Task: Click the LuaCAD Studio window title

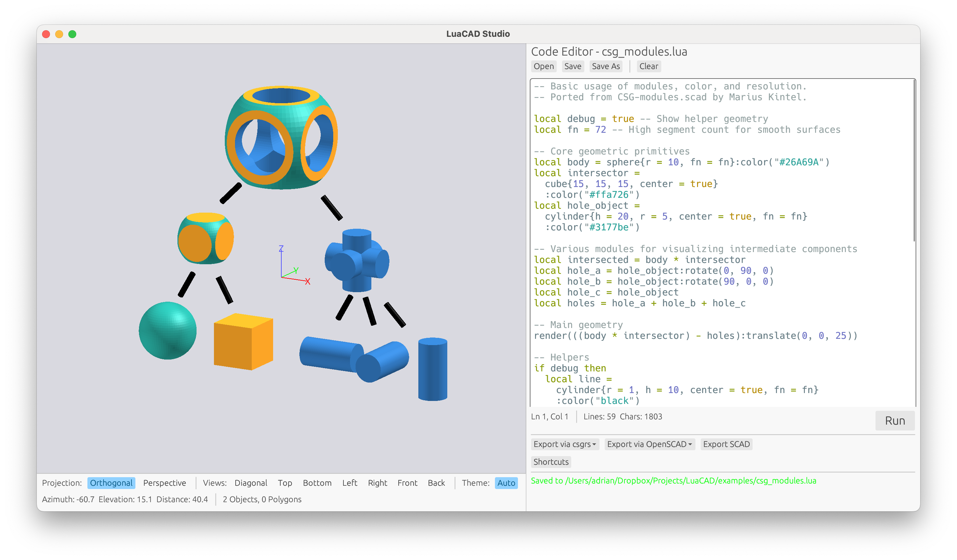Action: (478, 34)
